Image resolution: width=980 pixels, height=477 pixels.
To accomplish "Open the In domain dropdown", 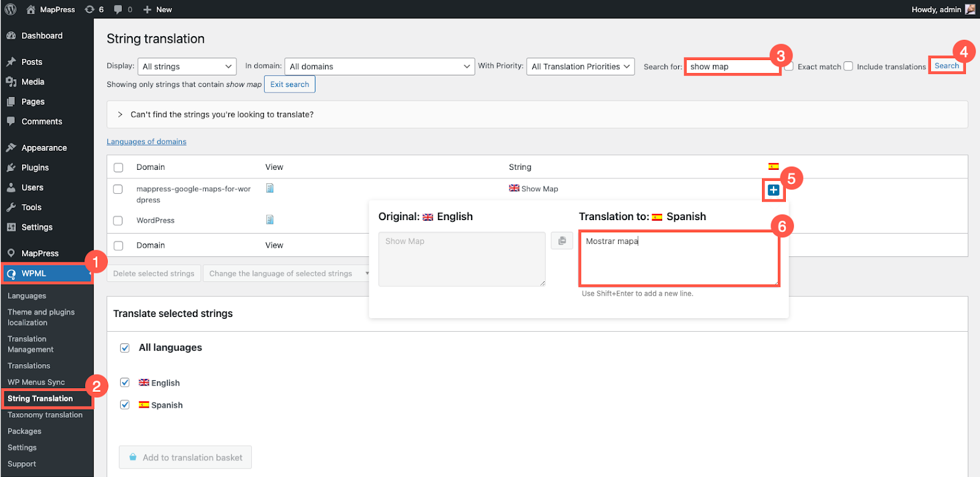I will pyautogui.click(x=380, y=66).
